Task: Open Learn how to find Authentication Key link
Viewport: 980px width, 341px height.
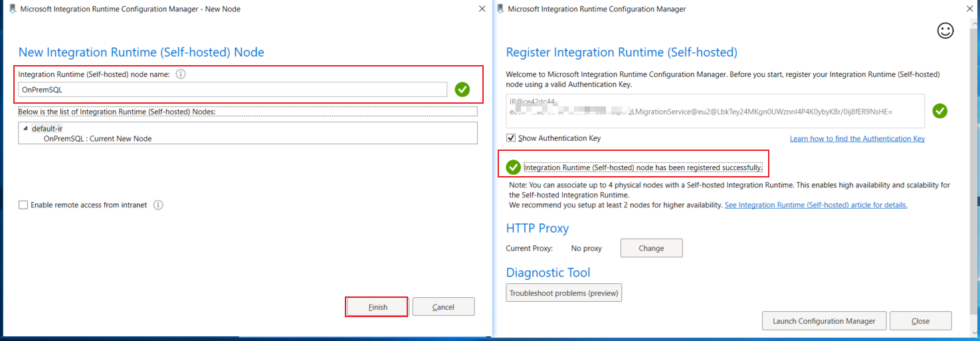Action: 857,139
